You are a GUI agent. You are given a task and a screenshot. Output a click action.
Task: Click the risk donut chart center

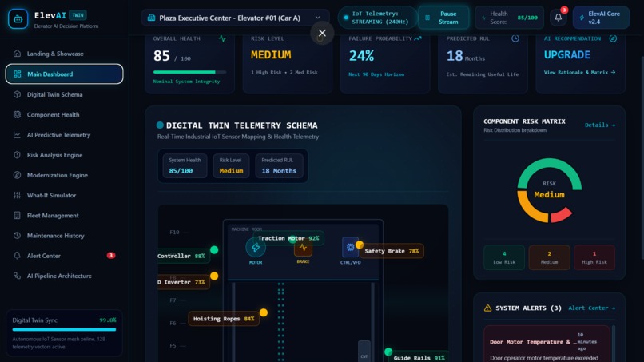pos(549,190)
